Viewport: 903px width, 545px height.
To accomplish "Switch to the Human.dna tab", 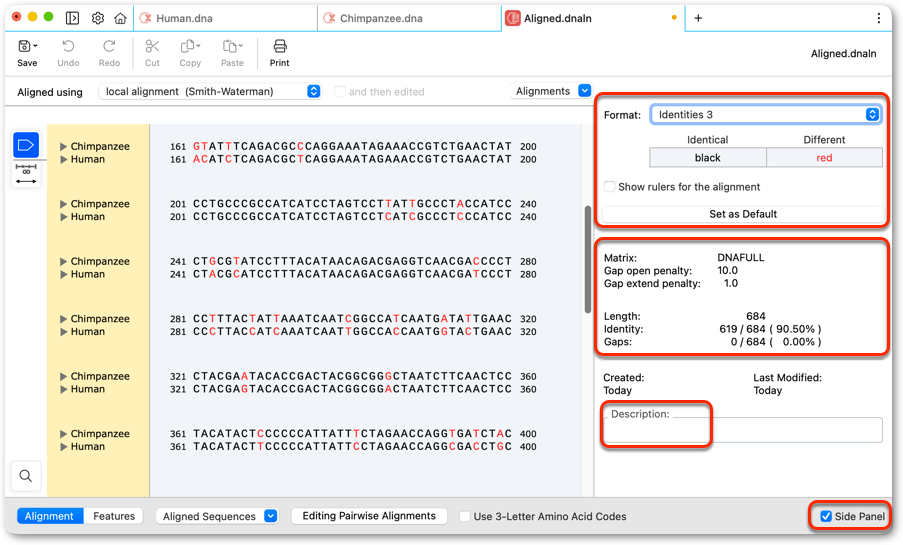I will [225, 18].
